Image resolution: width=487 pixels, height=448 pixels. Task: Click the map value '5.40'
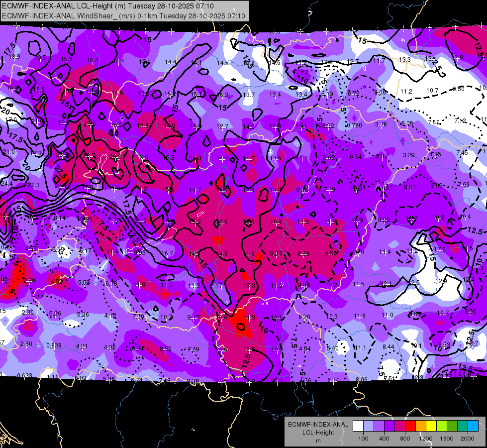coord(333,348)
